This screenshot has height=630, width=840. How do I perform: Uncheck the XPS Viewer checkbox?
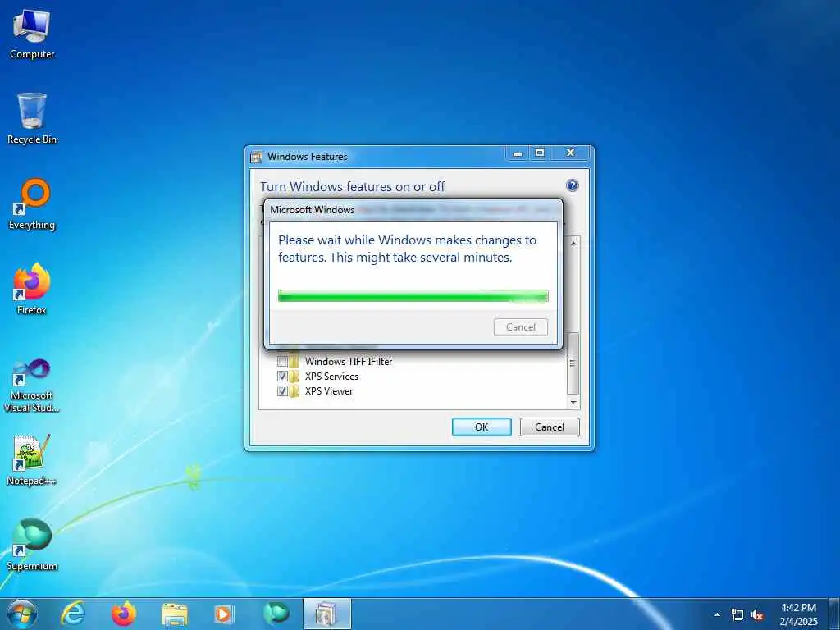282,391
